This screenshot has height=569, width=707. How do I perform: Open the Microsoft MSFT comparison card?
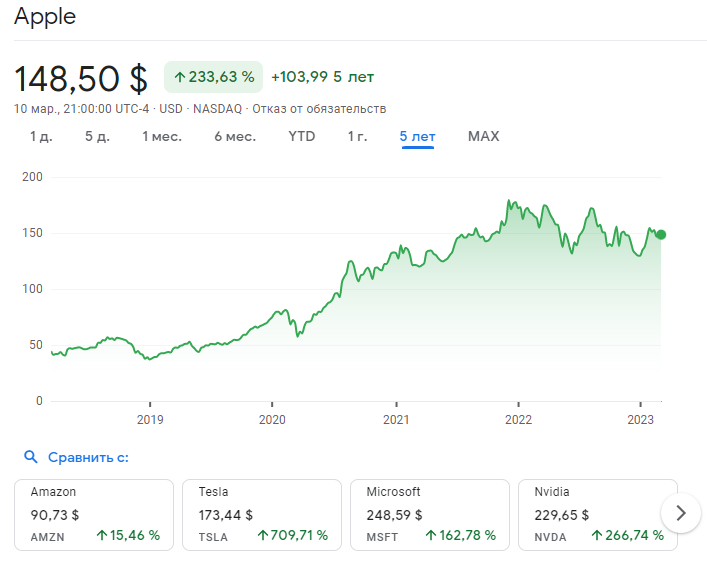[x=431, y=514]
